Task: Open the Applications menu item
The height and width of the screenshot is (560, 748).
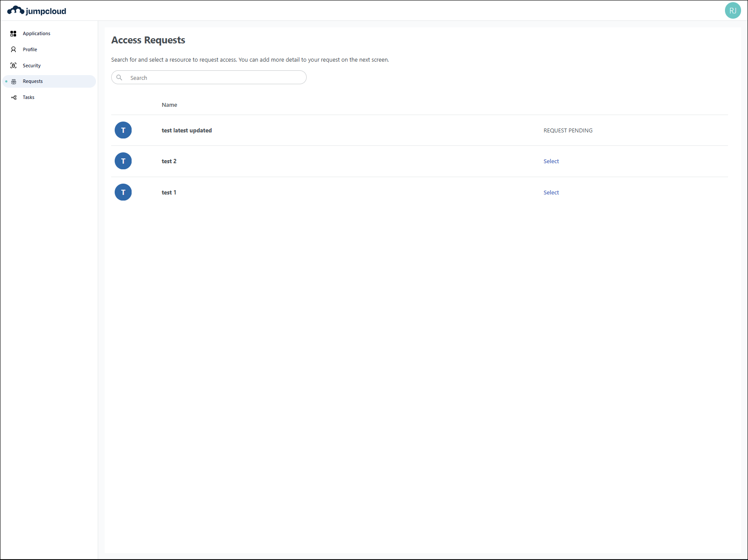Action: [x=36, y=33]
